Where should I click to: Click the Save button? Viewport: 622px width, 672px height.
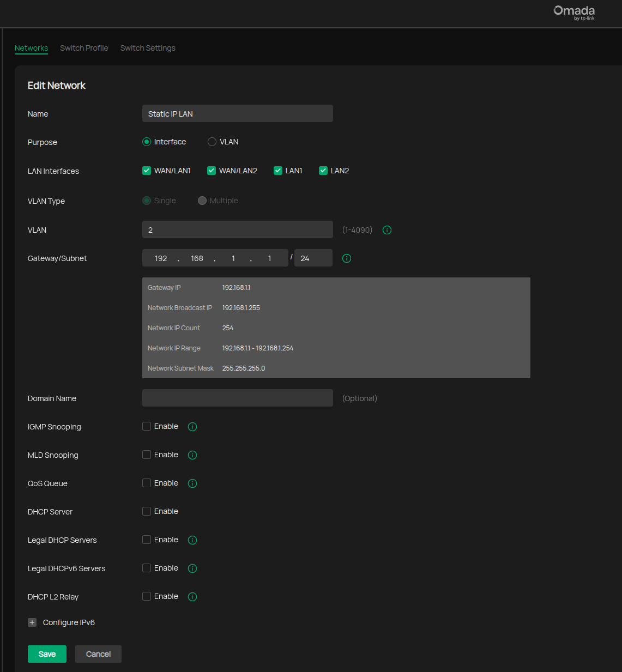(x=47, y=654)
